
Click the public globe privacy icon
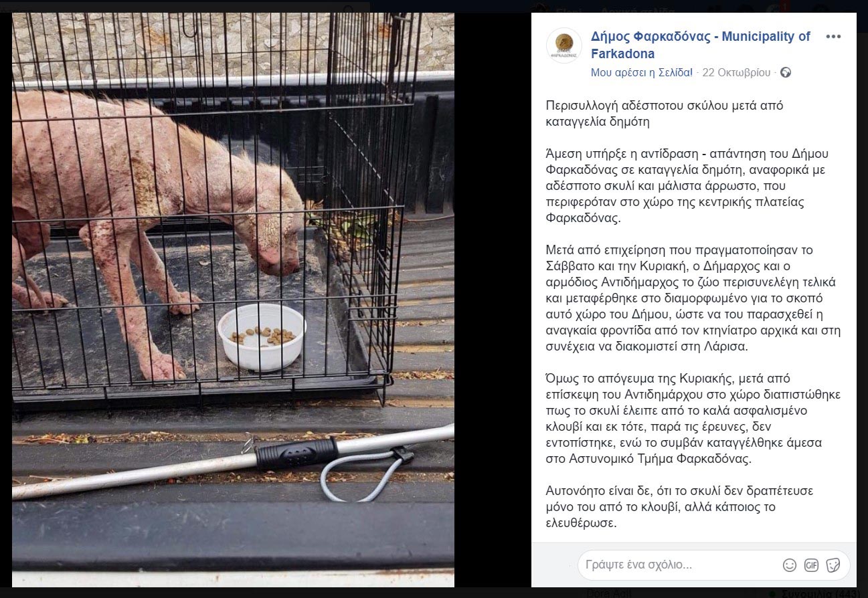coord(786,72)
